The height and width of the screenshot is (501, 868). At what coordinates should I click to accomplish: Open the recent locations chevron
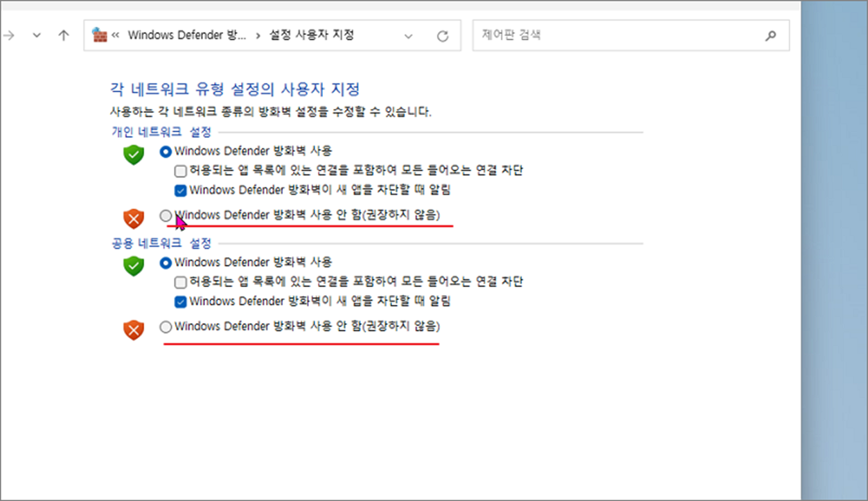[37, 36]
